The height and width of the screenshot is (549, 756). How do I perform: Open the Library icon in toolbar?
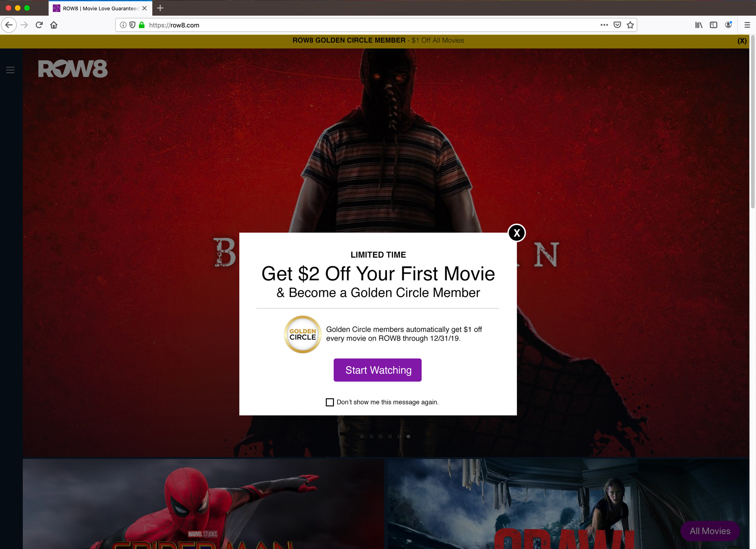699,25
